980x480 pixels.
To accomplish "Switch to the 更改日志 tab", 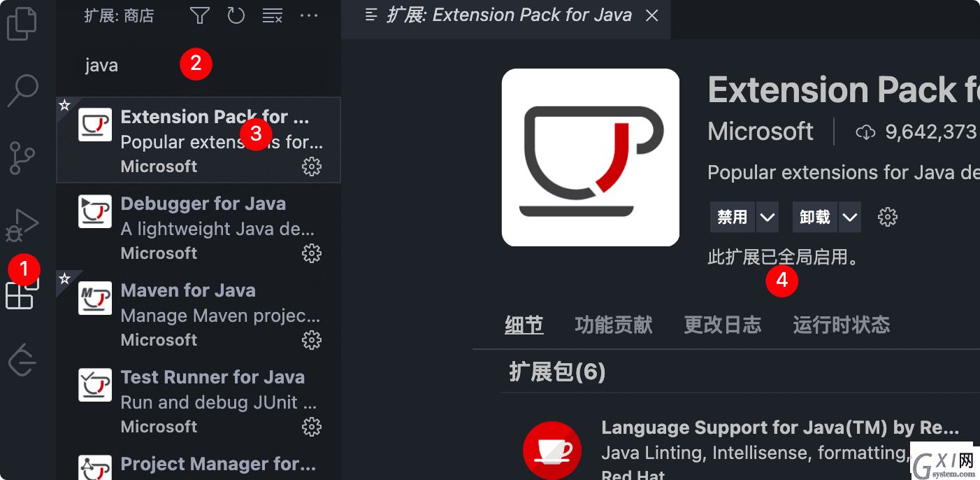I will pos(723,325).
